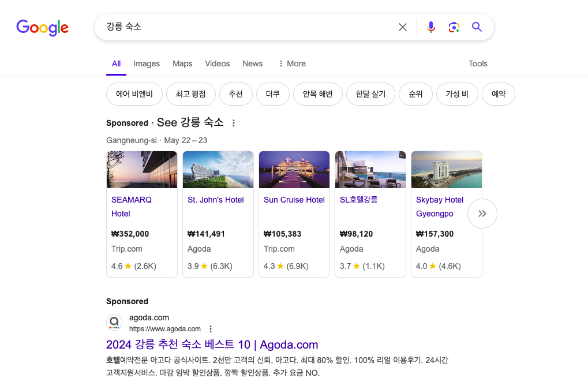The image size is (588, 389).
Task: Click the SL호텔강릉 link
Action: [x=358, y=200]
